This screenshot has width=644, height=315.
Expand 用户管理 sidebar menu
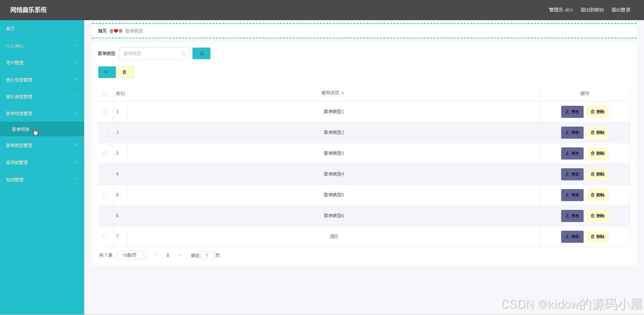click(x=42, y=63)
